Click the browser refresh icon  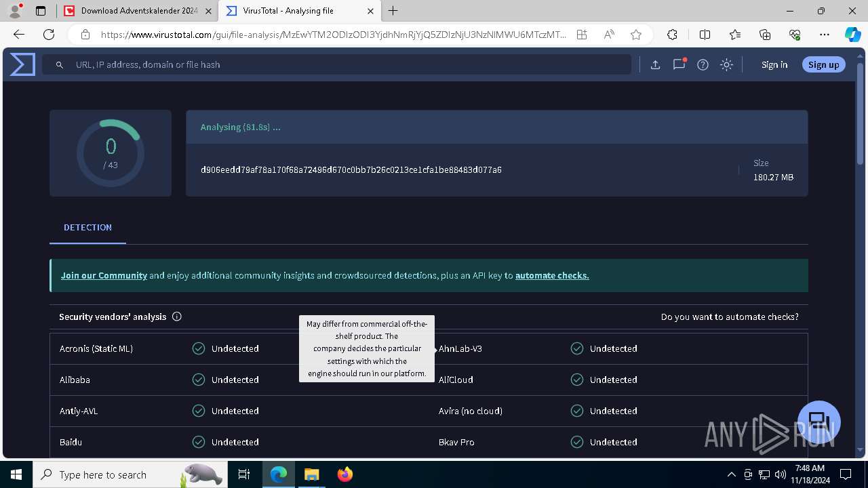(49, 35)
